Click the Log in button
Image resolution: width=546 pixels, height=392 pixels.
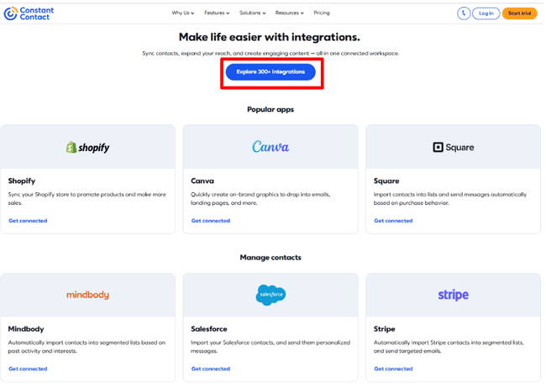488,13
